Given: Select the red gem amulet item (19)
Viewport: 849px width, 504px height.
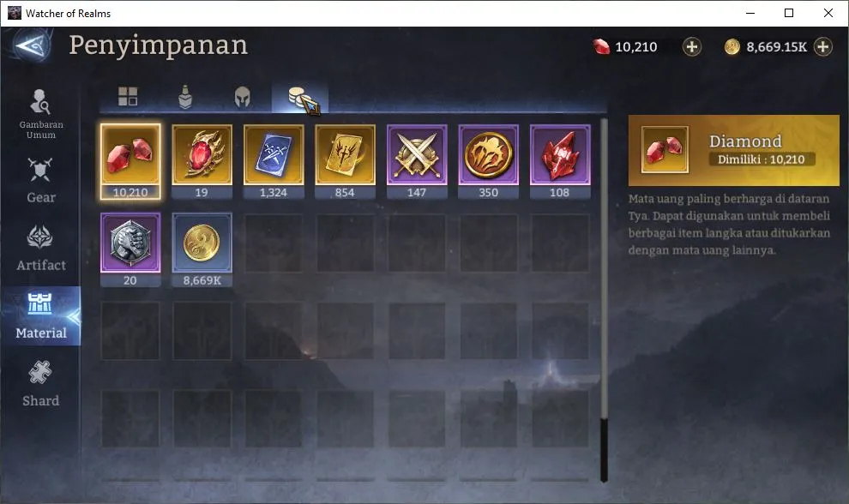Looking at the screenshot, I should [202, 161].
